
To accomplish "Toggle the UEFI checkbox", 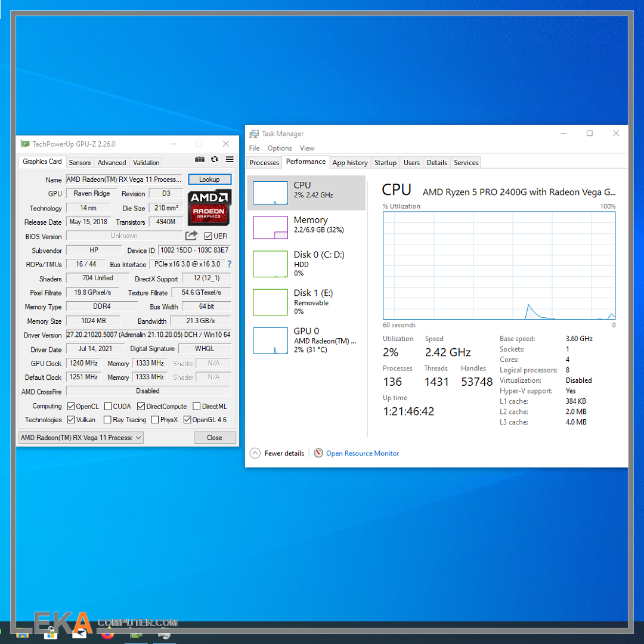I will click(208, 236).
